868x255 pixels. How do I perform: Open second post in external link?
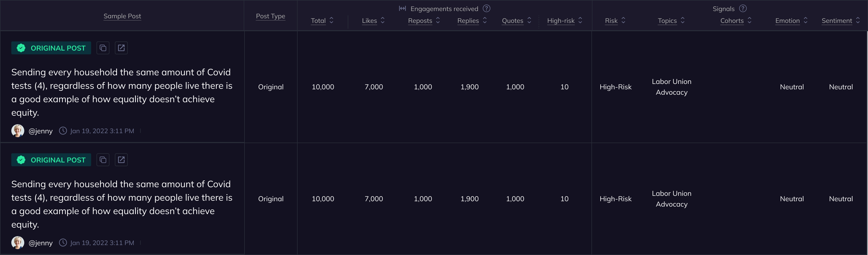pyautogui.click(x=121, y=160)
